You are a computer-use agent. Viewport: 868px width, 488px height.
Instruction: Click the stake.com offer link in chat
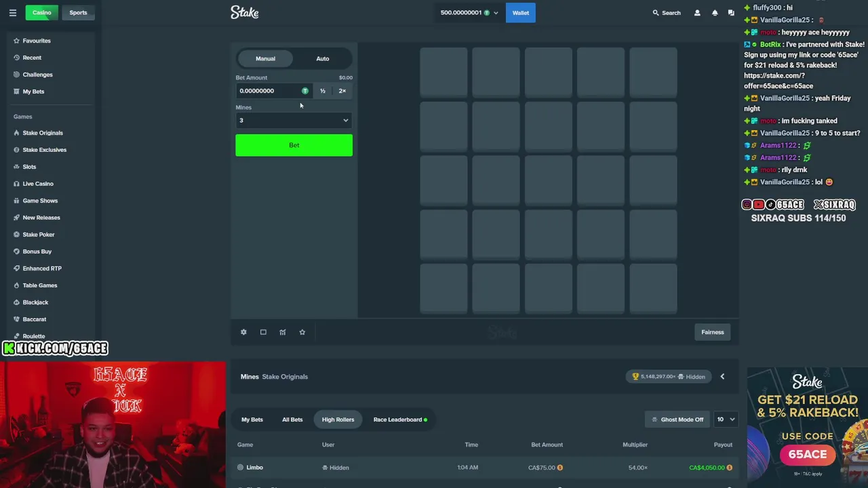778,81
